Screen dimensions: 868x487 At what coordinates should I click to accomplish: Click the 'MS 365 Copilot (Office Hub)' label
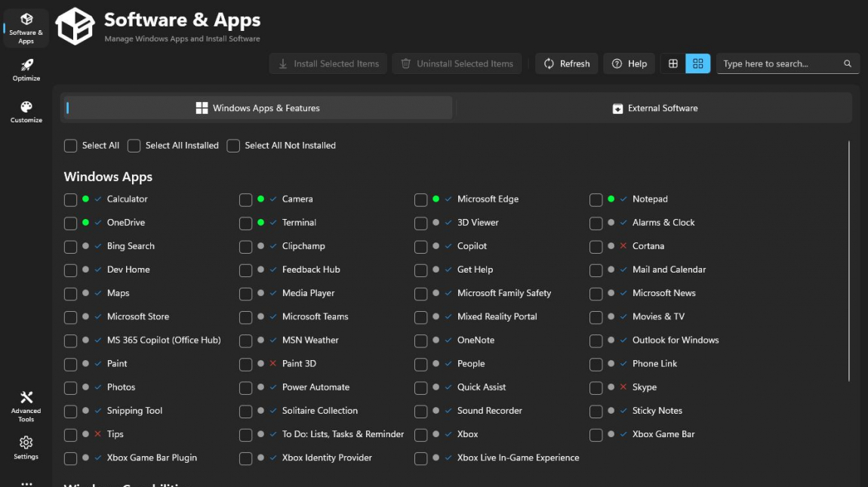pyautogui.click(x=164, y=341)
